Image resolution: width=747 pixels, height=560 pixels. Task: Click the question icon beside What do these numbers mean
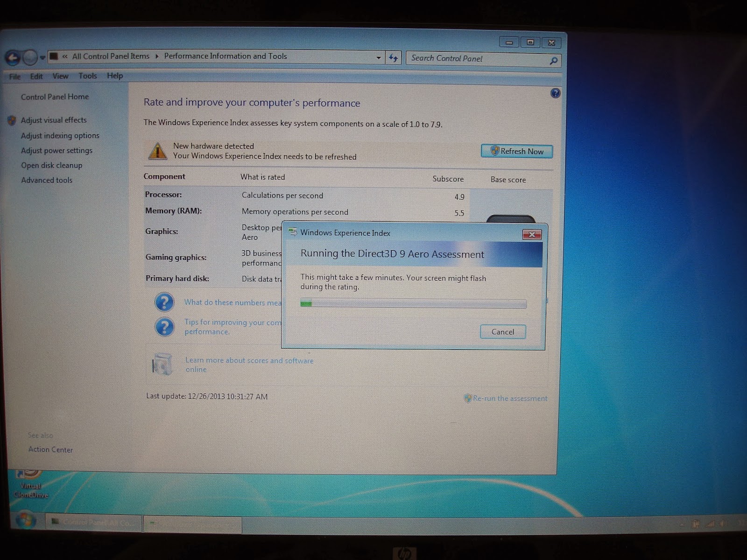point(164,302)
